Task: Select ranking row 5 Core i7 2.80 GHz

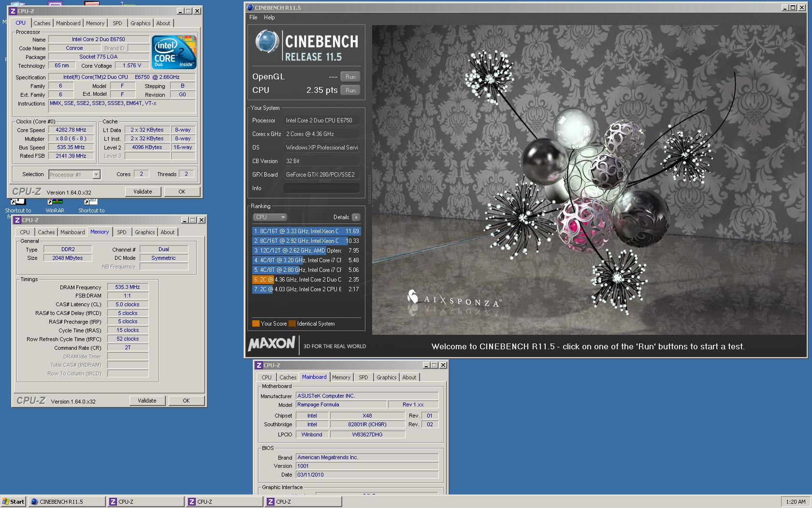Action: (x=306, y=270)
